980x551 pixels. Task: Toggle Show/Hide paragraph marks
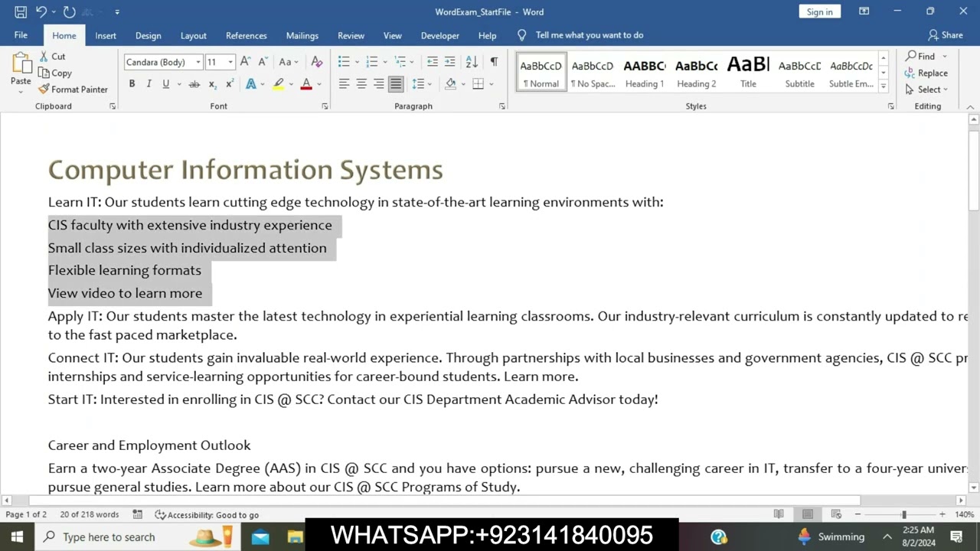(494, 62)
